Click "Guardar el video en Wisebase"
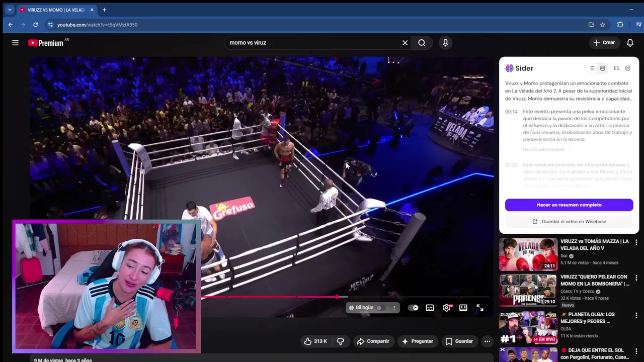The height and width of the screenshot is (362, 644). click(x=569, y=222)
